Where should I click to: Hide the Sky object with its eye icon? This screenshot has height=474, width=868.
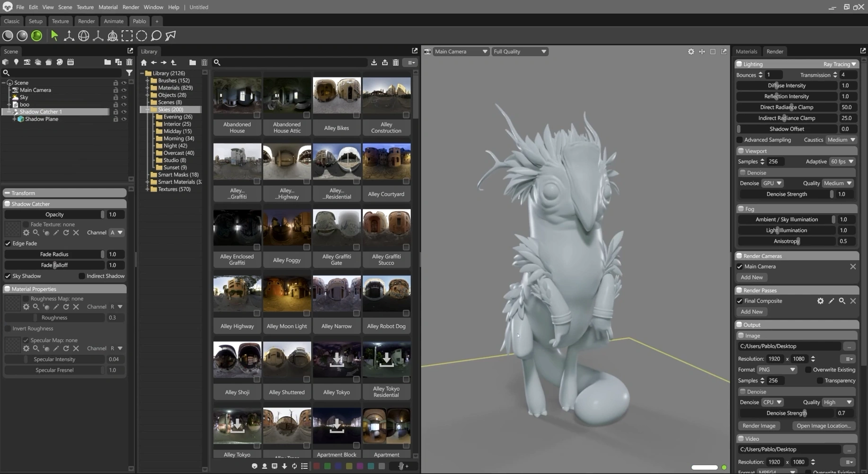click(x=124, y=98)
